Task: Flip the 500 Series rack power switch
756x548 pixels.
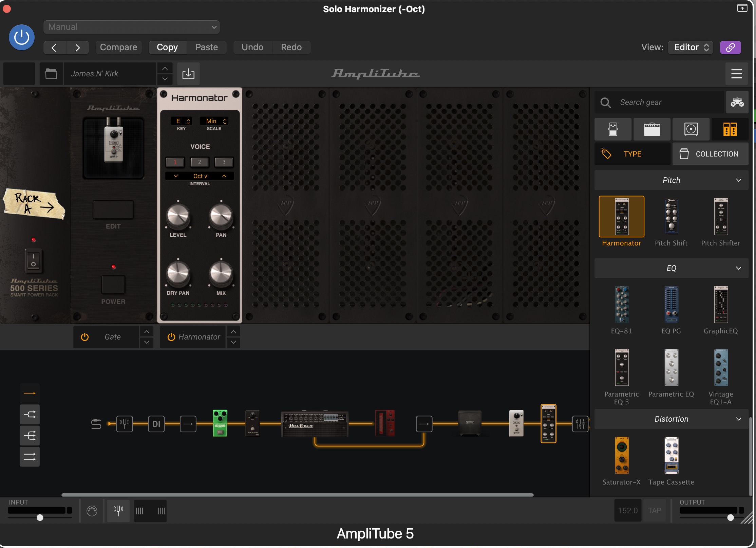Action: 33,261
